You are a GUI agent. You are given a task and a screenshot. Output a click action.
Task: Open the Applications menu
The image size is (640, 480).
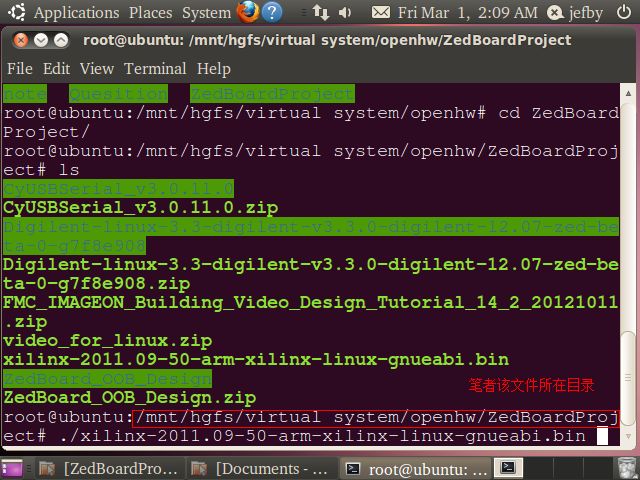point(76,13)
